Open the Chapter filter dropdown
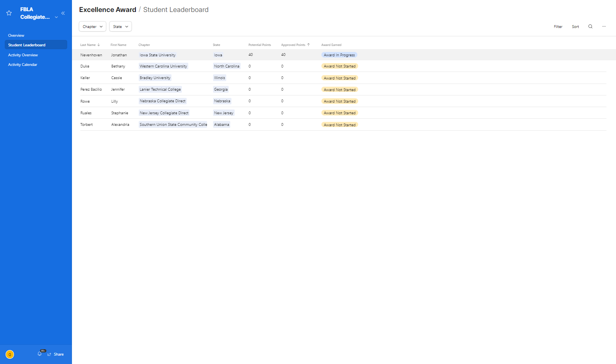The image size is (616, 364). click(x=92, y=26)
